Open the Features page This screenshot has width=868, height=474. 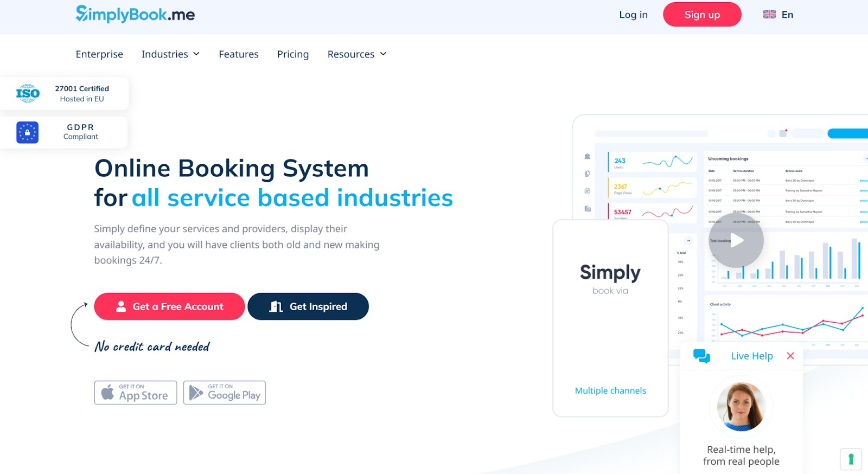pyautogui.click(x=239, y=54)
